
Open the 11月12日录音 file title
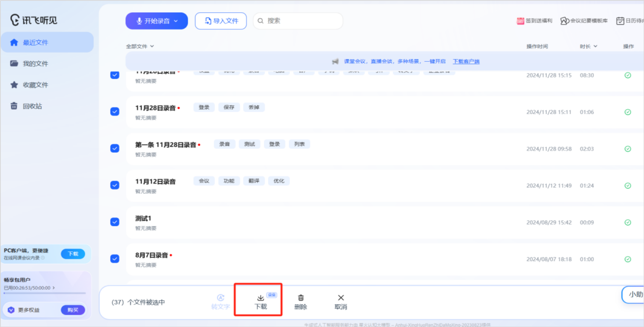[x=155, y=182]
